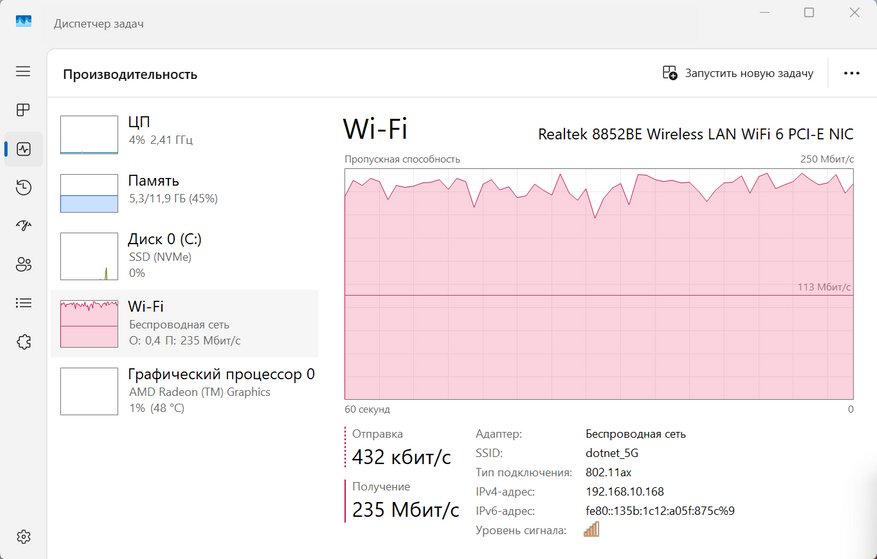Open the three-dot more options menu
877x559 pixels.
[x=852, y=73]
